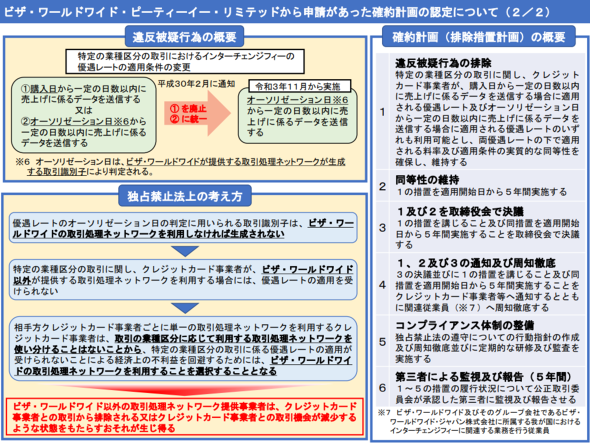
Task: Click the second blue downward triangle arrow
Action: click(x=185, y=308)
